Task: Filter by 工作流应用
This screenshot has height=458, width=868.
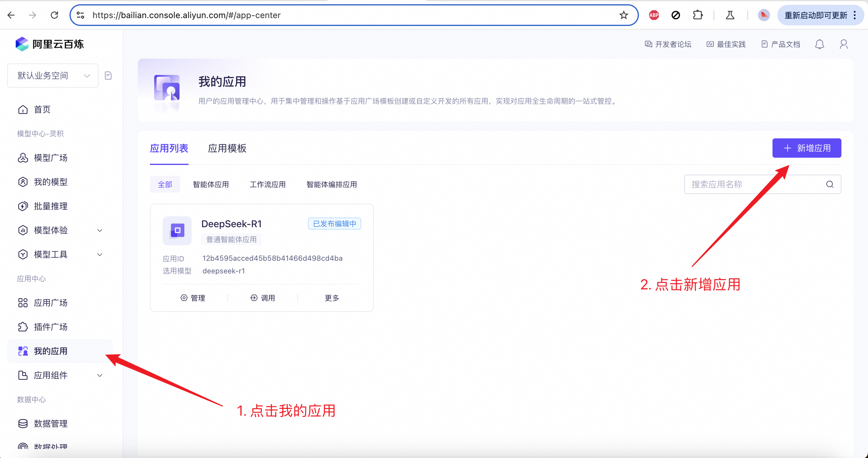Action: click(268, 185)
